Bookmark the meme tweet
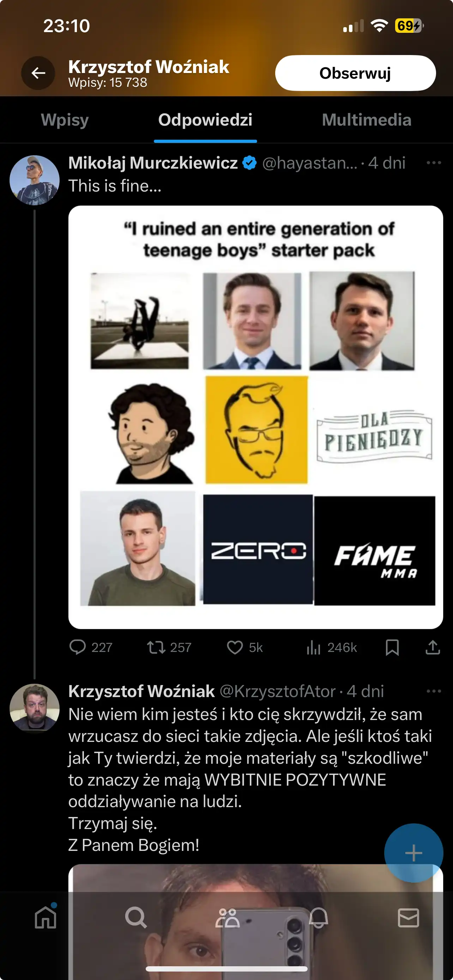The width and height of the screenshot is (453, 980). click(x=393, y=647)
